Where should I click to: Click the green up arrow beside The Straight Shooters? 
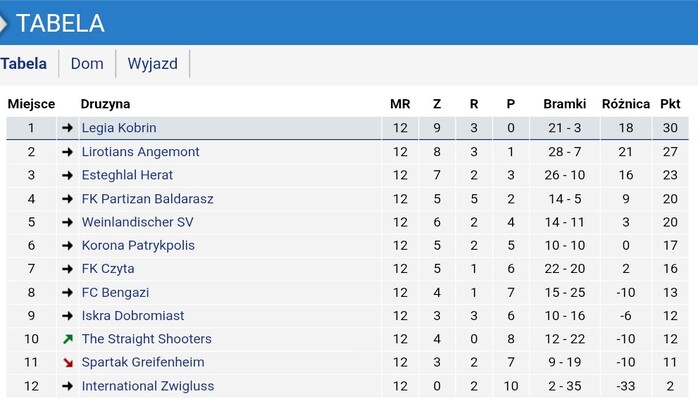pos(68,339)
